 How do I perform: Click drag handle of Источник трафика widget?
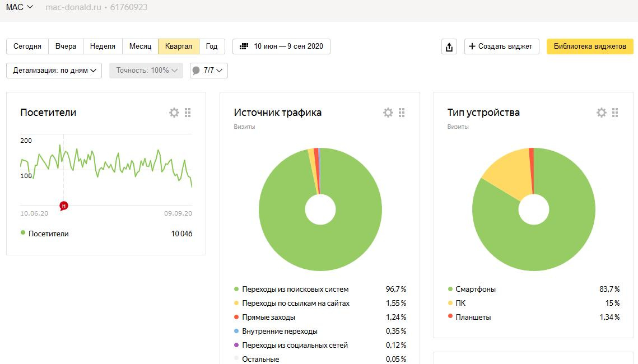pyautogui.click(x=402, y=113)
